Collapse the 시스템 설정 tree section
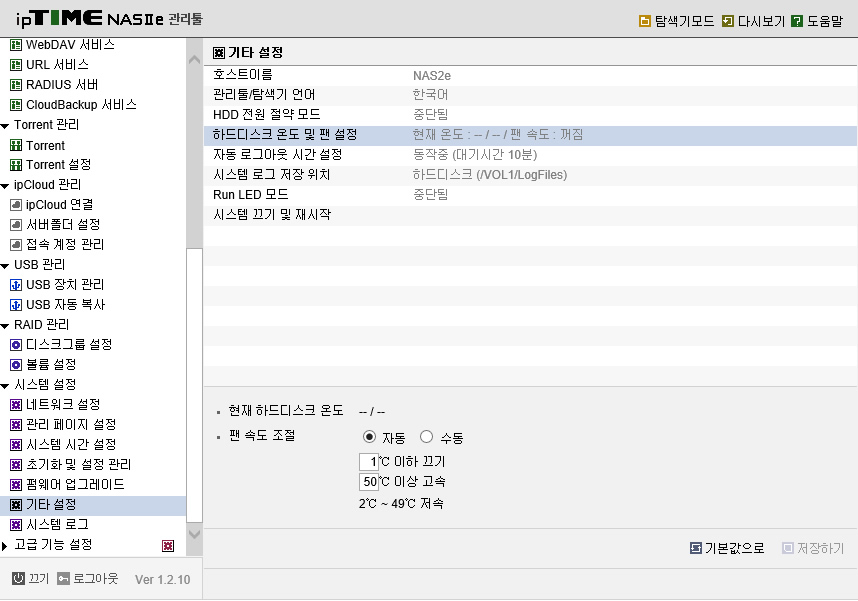The image size is (858, 601). tap(5, 385)
